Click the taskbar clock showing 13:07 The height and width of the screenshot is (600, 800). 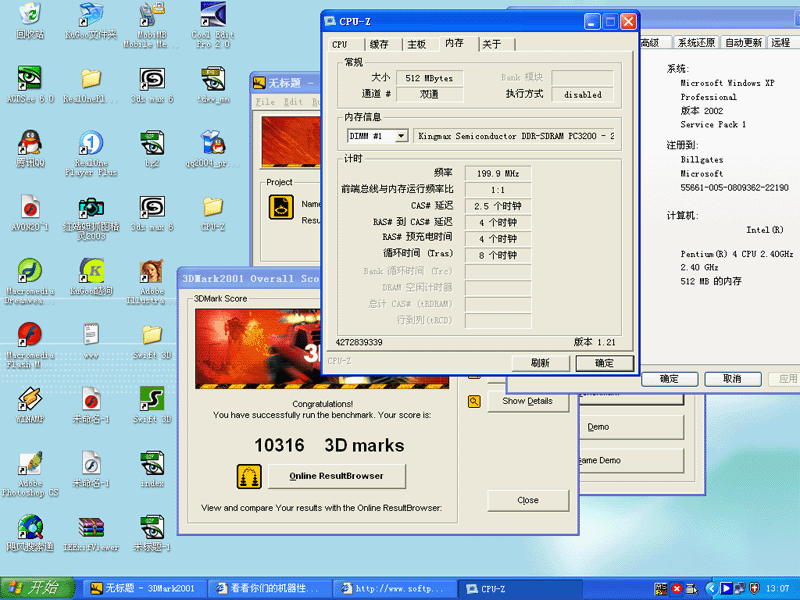click(x=778, y=589)
